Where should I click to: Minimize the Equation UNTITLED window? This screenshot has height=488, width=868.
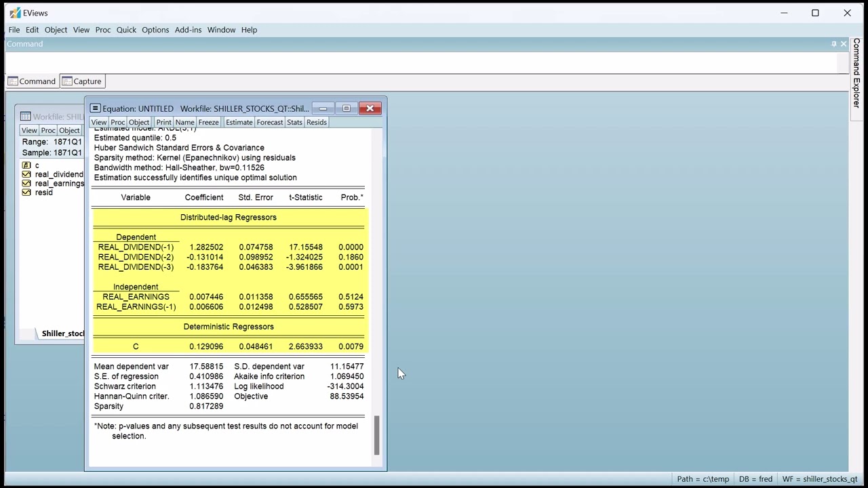(323, 108)
